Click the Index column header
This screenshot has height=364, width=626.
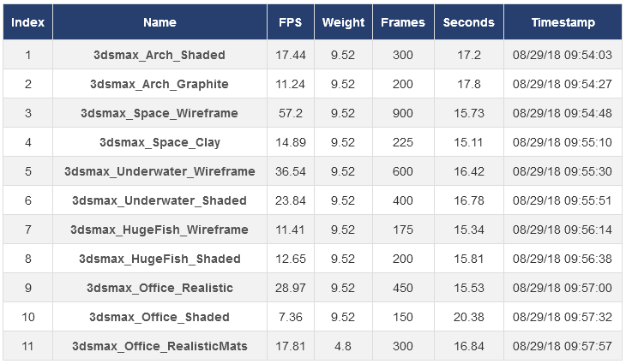point(27,22)
